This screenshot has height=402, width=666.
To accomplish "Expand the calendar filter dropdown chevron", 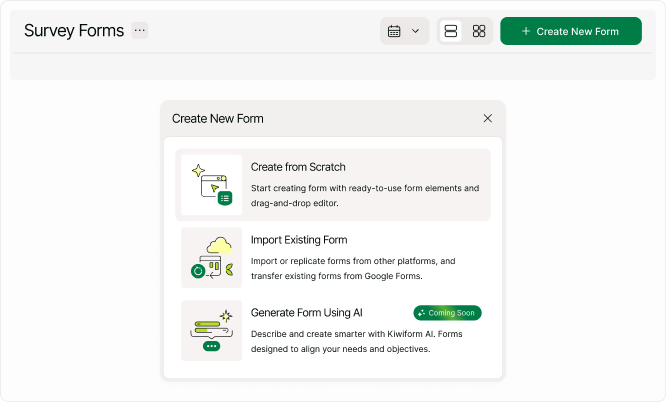I will tap(415, 31).
